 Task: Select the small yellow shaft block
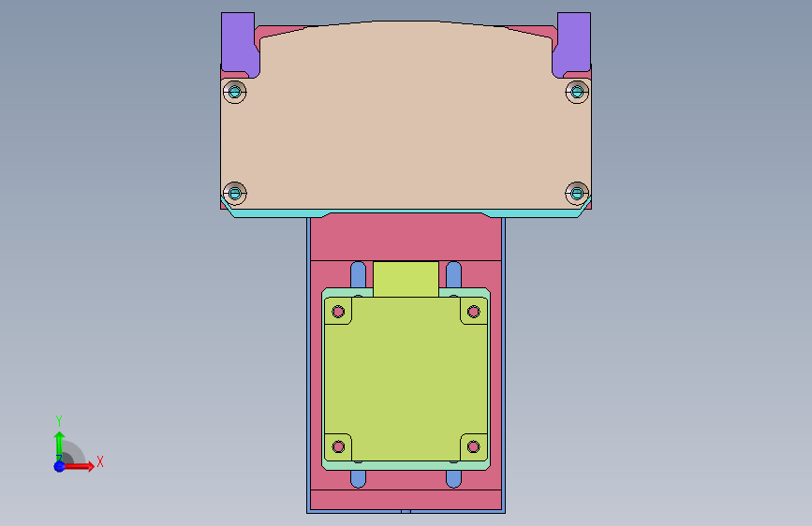tap(406, 279)
